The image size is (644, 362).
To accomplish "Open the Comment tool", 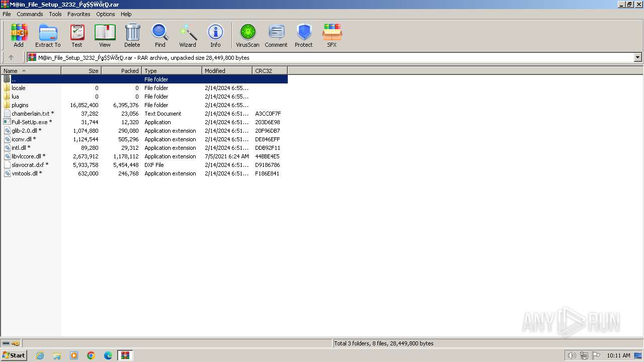I will (276, 36).
